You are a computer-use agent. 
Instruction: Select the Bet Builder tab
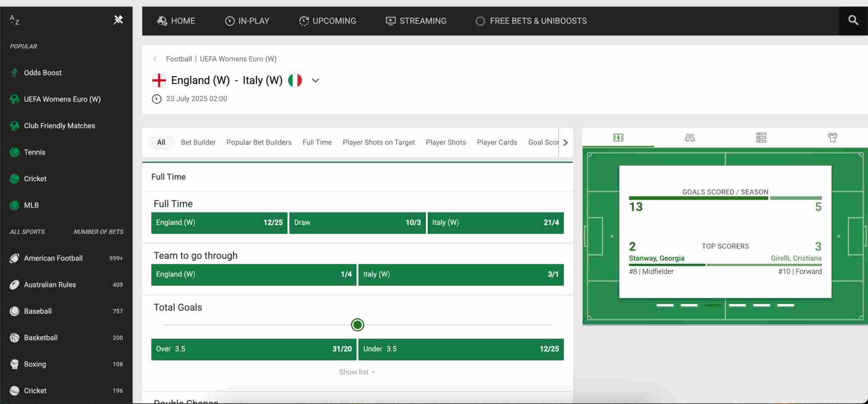(198, 142)
